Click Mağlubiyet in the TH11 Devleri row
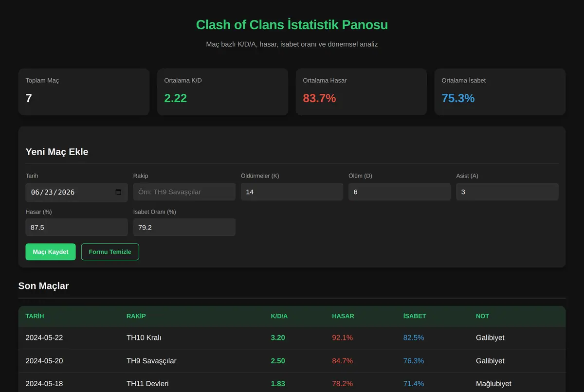The width and height of the screenshot is (584, 392). pos(493,384)
